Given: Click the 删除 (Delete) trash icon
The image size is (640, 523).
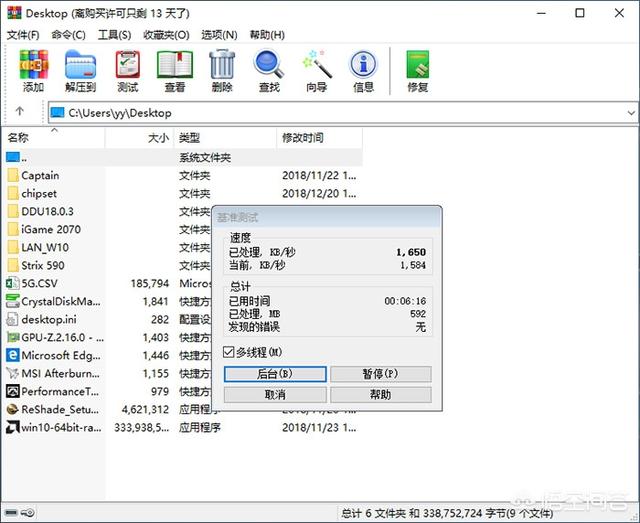Looking at the screenshot, I should tap(222, 71).
